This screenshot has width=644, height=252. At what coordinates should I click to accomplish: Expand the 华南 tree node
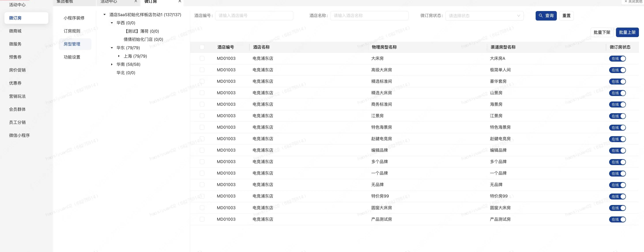click(112, 64)
